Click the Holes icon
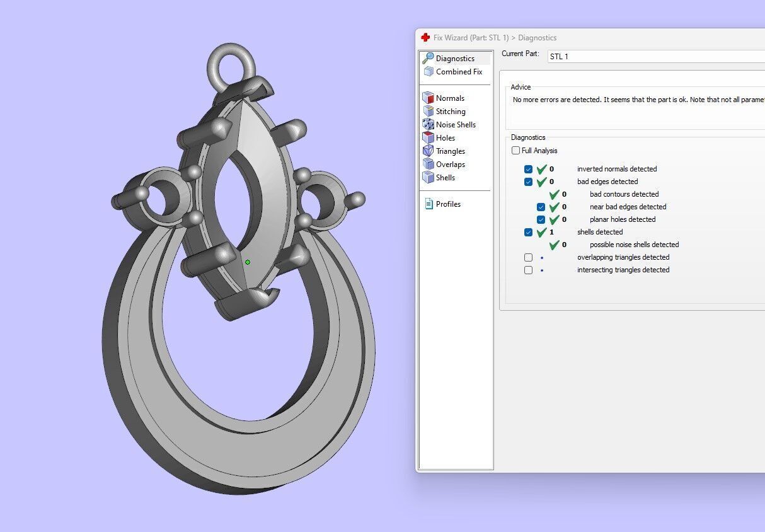The width and height of the screenshot is (765, 532). click(x=428, y=137)
